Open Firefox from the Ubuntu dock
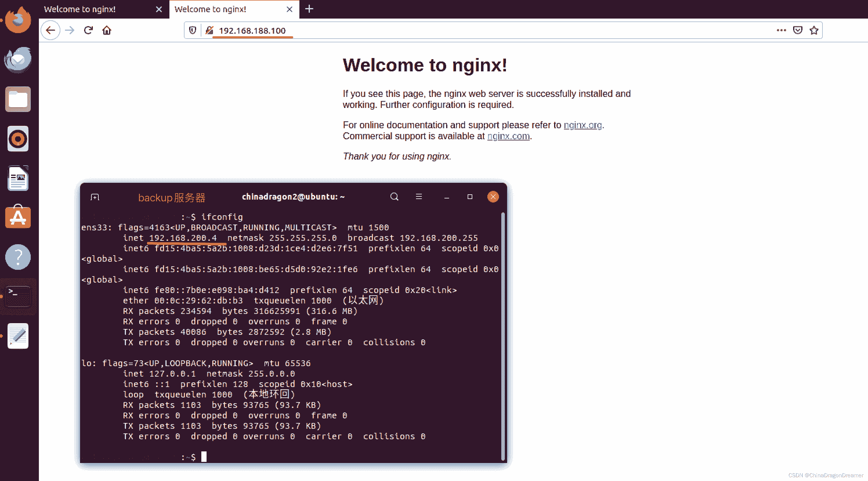The width and height of the screenshot is (868, 481). pos(18,20)
